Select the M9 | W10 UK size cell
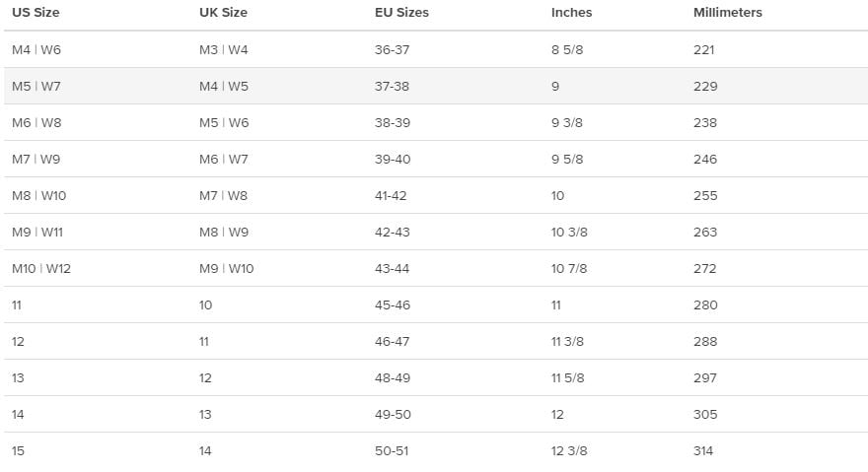Viewport: 868px width, 472px height. [227, 269]
